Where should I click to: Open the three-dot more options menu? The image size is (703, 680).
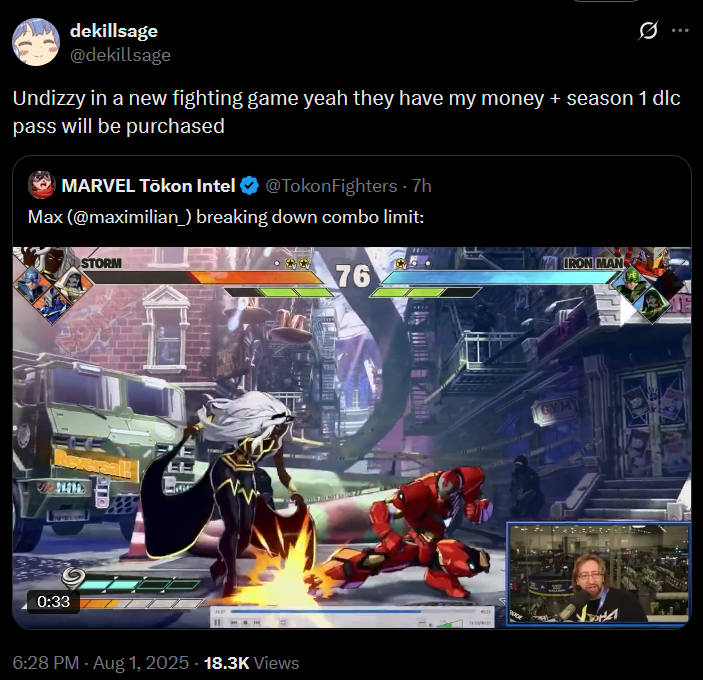tap(680, 30)
